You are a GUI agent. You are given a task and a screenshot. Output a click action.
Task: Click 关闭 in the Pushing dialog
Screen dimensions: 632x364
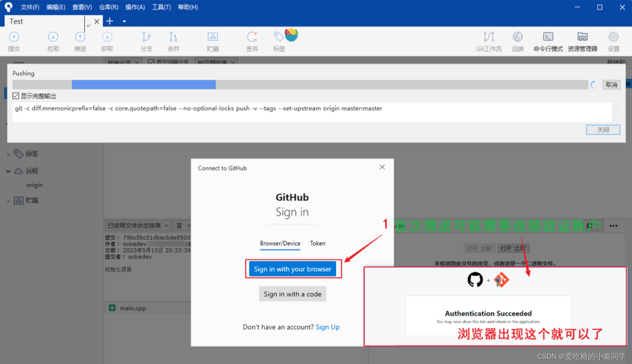click(x=603, y=130)
